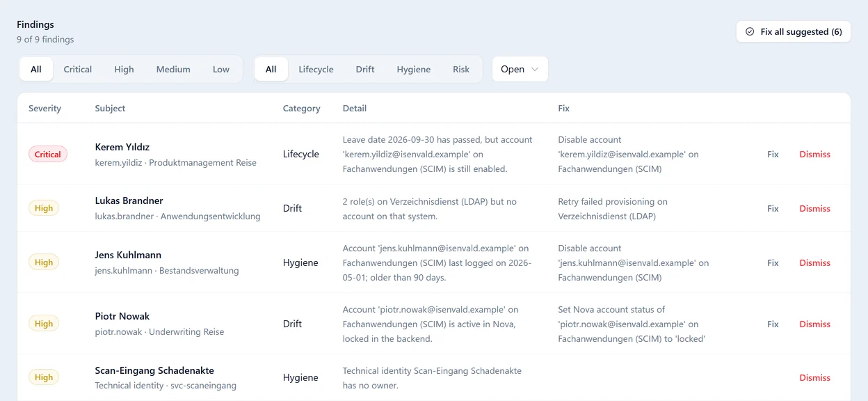Click the Subject column header
This screenshot has height=401, width=868.
click(x=110, y=109)
